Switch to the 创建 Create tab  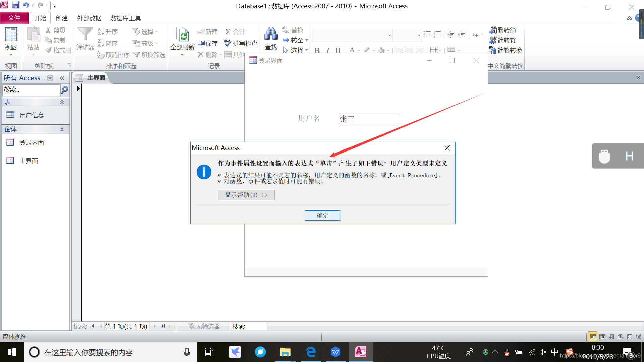point(62,18)
